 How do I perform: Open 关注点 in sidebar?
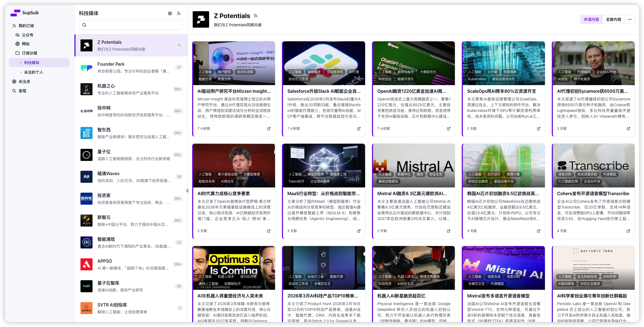click(39, 82)
